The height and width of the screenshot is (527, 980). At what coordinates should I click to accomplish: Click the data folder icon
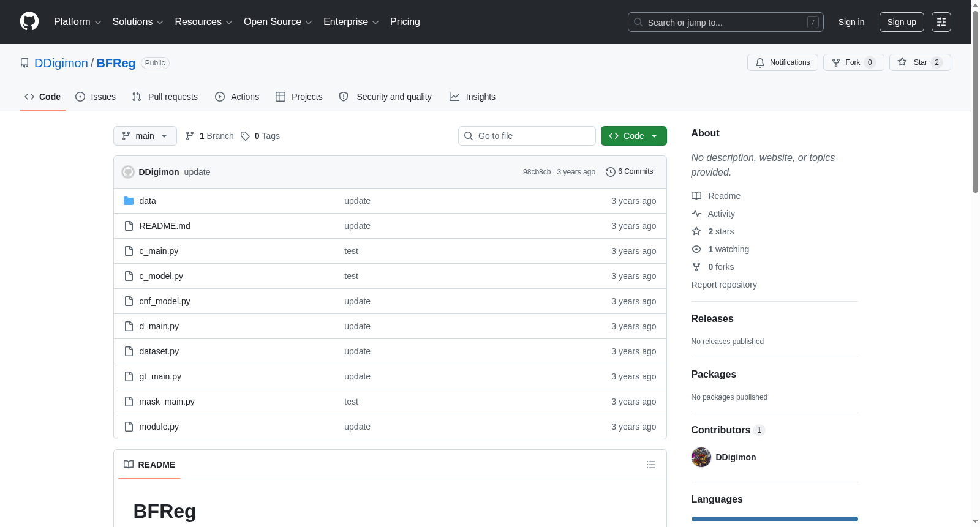[x=129, y=201]
